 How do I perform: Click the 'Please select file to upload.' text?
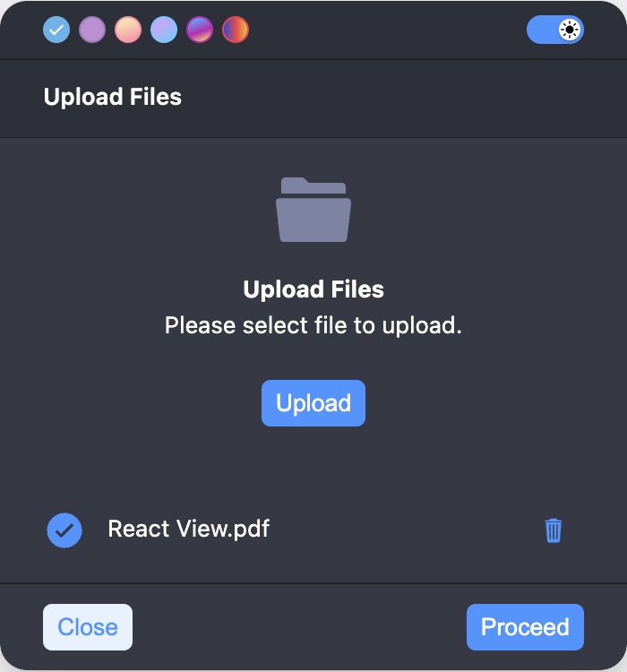[313, 325]
